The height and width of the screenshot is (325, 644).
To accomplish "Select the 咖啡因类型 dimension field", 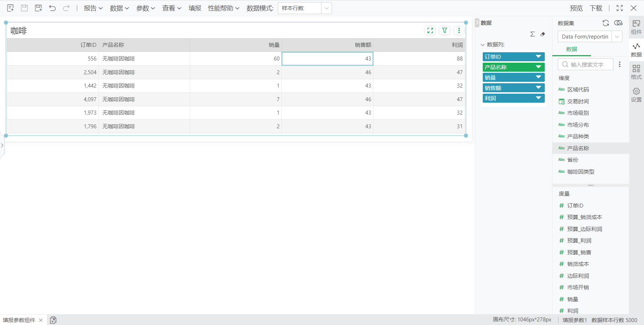I will point(591,172).
